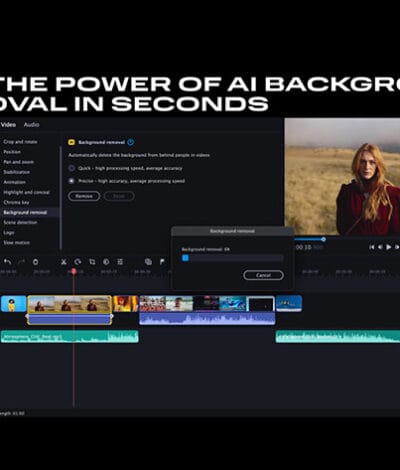Viewport: 400px width, 470px height.
Task: Select the purple waveform under the multi-scene clip
Action: 207,319
